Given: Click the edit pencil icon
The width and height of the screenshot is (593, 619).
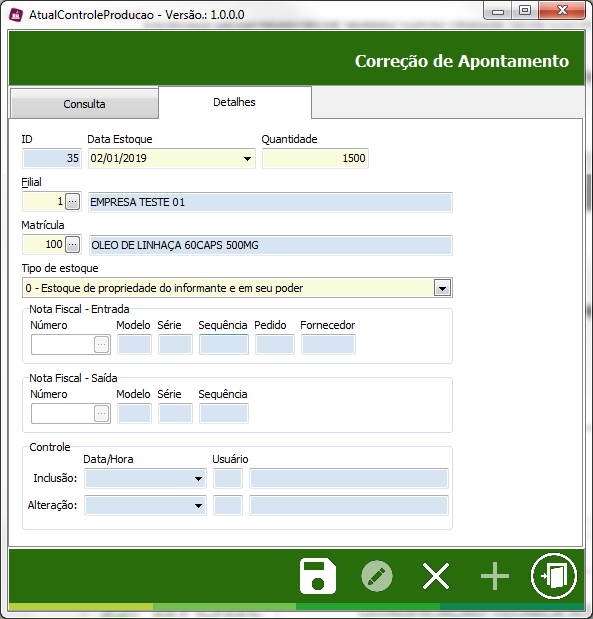Looking at the screenshot, I should click(x=377, y=576).
